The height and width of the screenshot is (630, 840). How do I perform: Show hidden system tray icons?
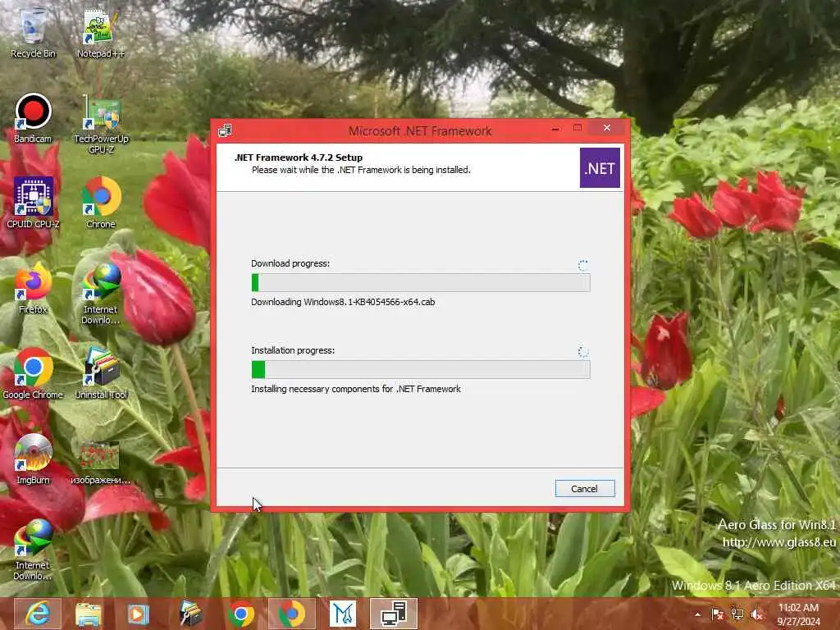[x=697, y=614]
